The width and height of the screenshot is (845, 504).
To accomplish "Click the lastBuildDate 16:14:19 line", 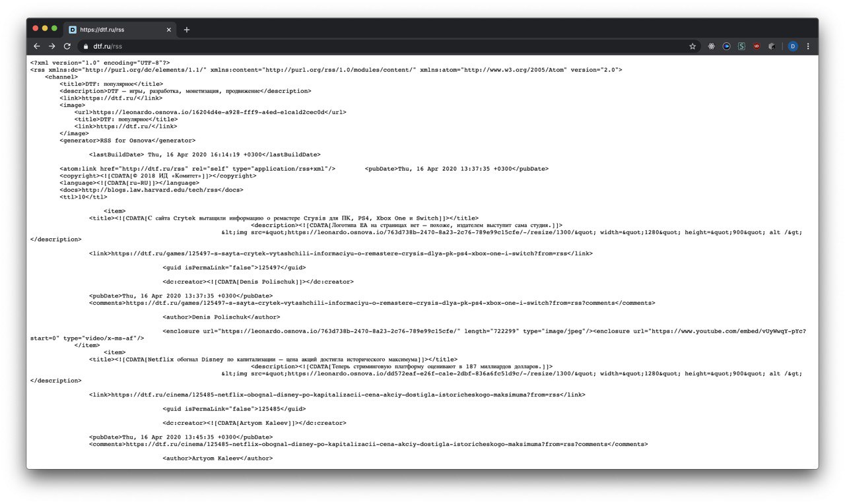I will pos(205,154).
